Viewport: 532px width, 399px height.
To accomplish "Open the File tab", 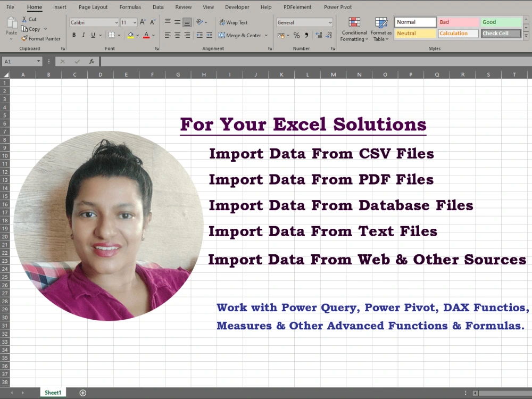I will (10, 7).
